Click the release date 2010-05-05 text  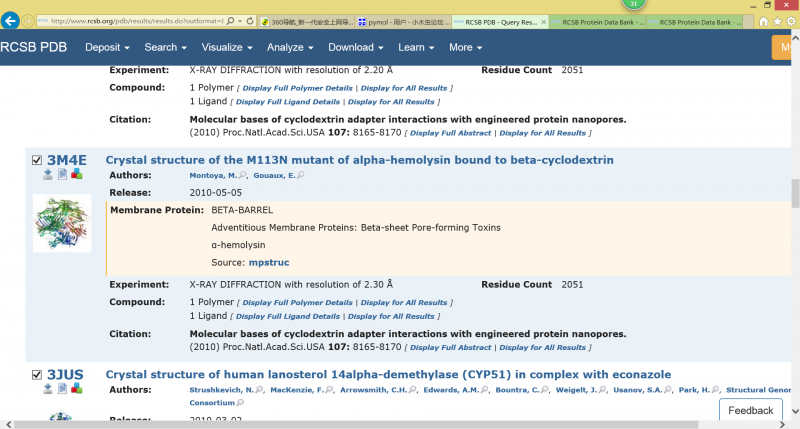pyautogui.click(x=215, y=193)
